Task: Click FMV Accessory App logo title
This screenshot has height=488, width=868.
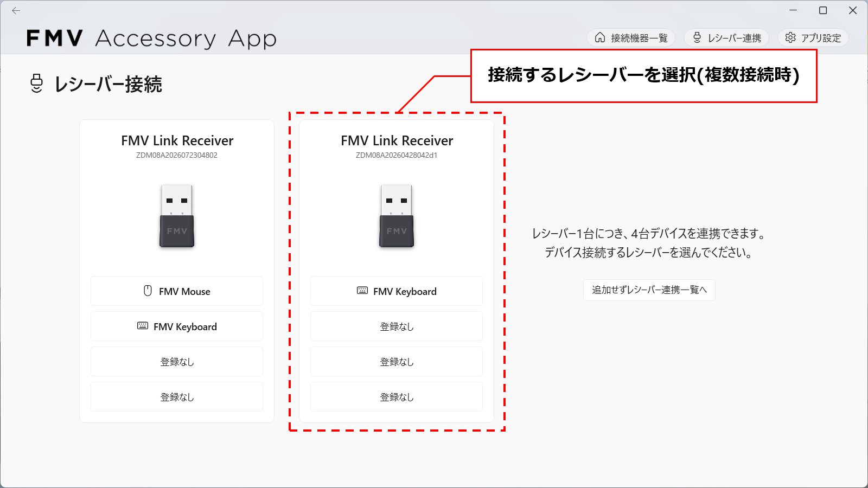Action: click(151, 38)
